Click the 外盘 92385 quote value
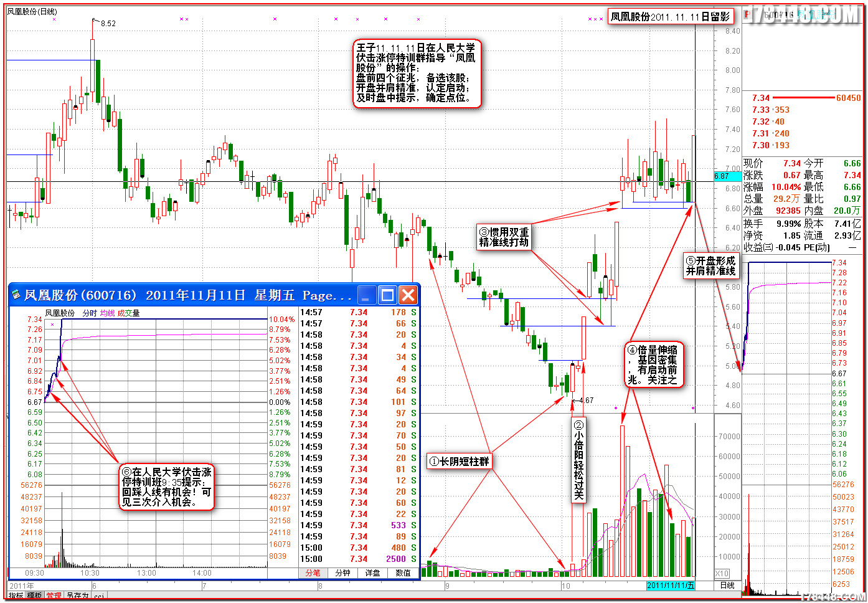The width and height of the screenshot is (868, 603). (x=788, y=211)
